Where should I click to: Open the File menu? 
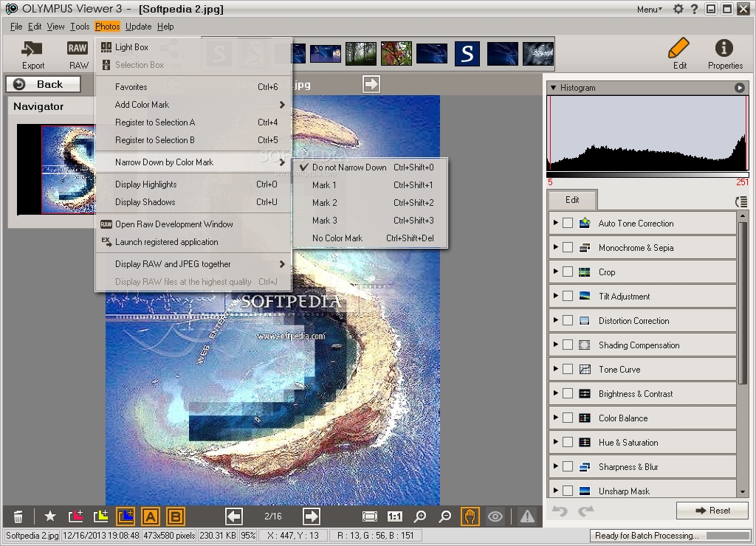16,27
